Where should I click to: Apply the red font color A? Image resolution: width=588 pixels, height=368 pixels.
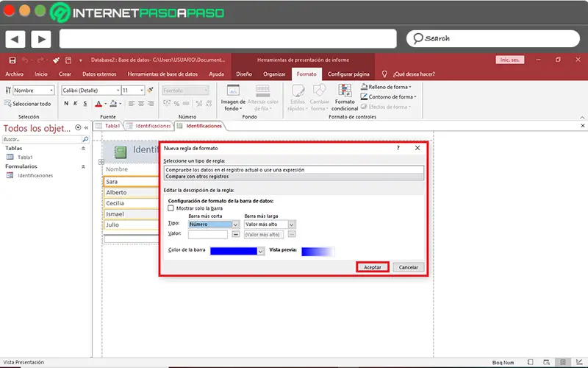(98, 104)
